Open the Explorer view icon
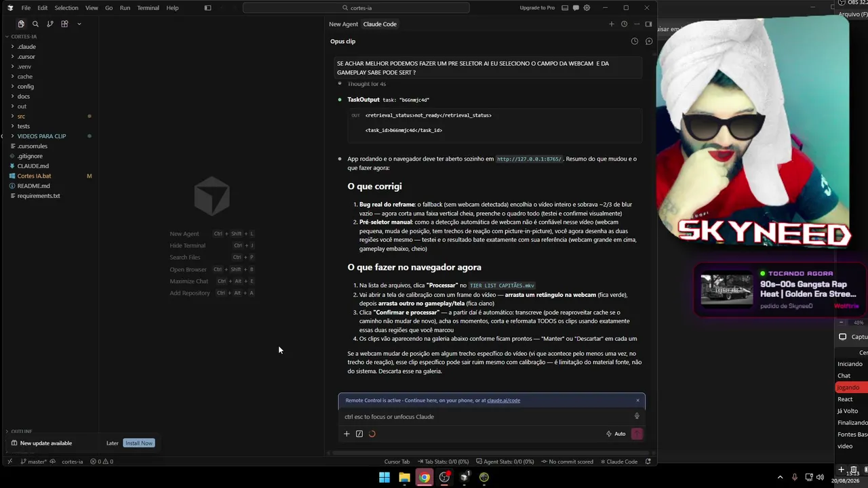Viewport: 868px width, 488px height. coord(21,24)
